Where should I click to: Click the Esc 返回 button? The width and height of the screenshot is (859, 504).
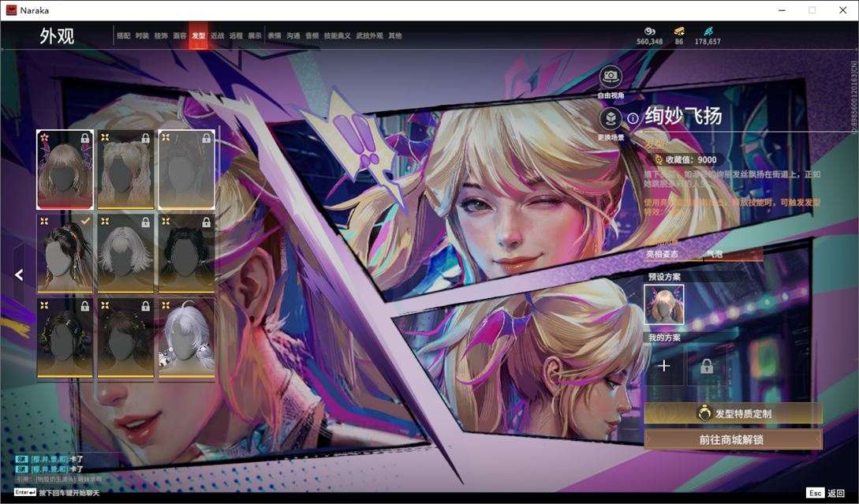(826, 493)
